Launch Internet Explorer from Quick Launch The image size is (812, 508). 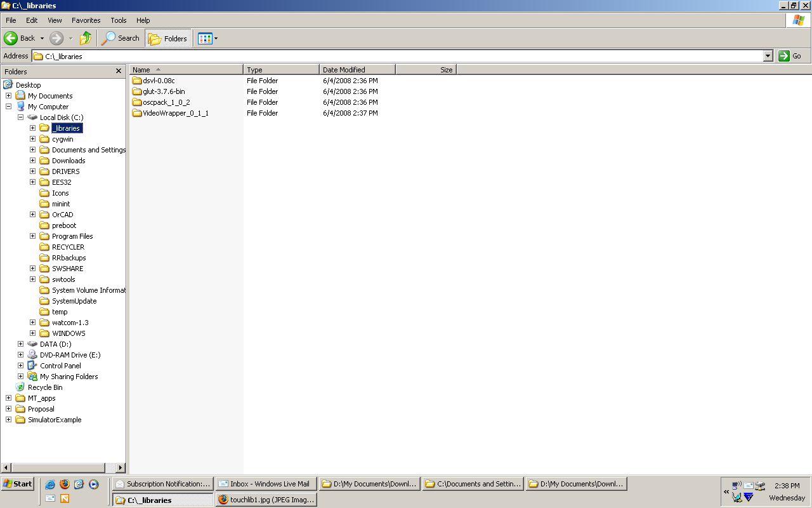(50, 484)
